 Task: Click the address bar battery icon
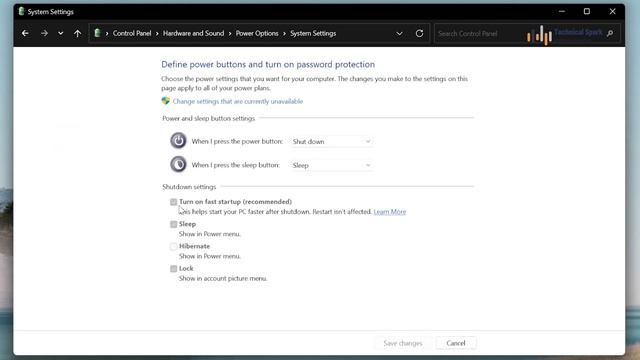pyautogui.click(x=97, y=33)
